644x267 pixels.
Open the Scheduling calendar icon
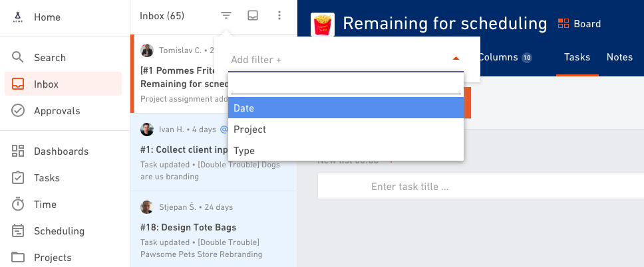pos(18,231)
